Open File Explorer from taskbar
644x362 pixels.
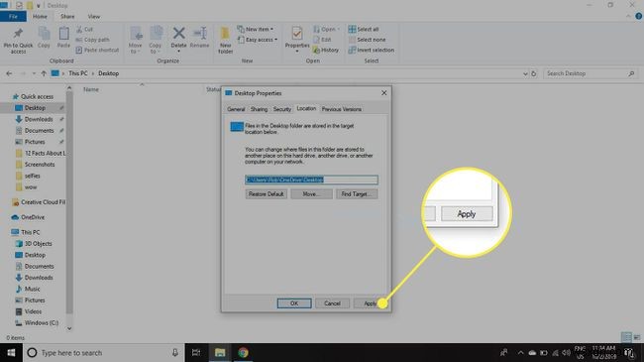pos(220,352)
